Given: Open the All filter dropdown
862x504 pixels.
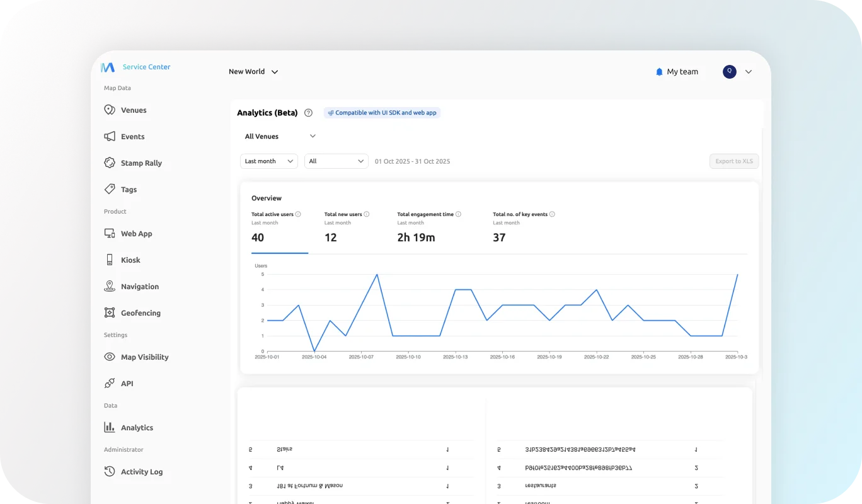Looking at the screenshot, I should click(x=336, y=161).
